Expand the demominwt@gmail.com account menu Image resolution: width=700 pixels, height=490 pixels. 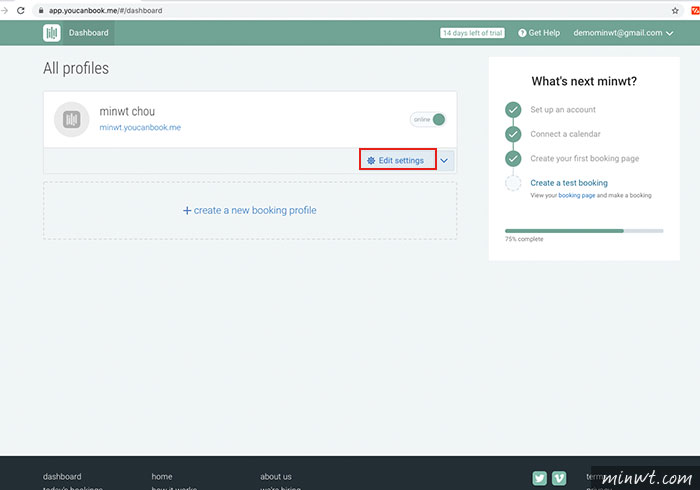pyautogui.click(x=623, y=33)
